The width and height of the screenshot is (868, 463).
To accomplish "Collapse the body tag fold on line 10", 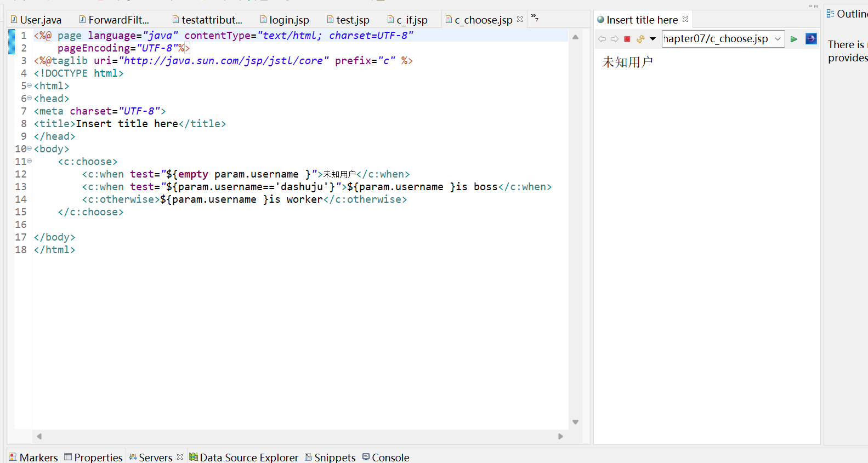I will coord(29,148).
